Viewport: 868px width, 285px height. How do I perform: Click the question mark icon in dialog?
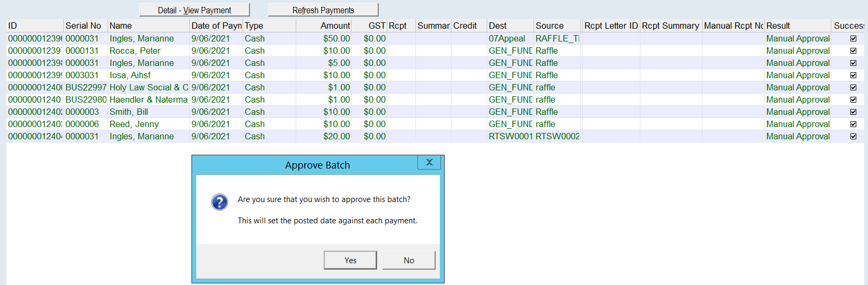tap(220, 202)
